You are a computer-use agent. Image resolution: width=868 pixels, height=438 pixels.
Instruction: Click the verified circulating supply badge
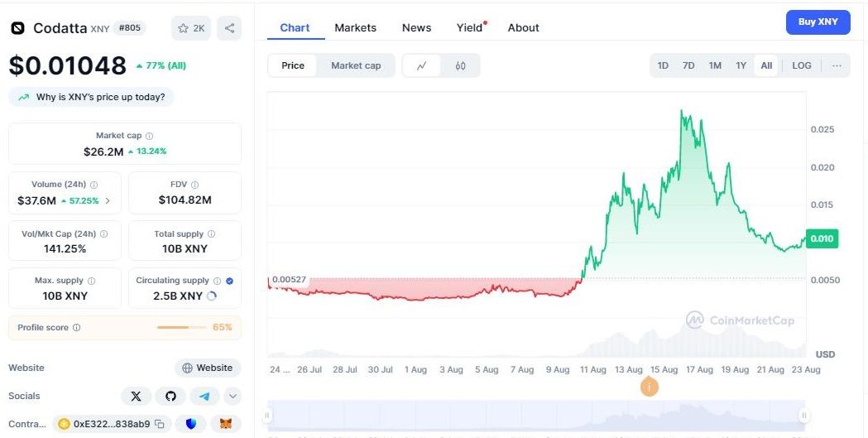[x=230, y=281]
